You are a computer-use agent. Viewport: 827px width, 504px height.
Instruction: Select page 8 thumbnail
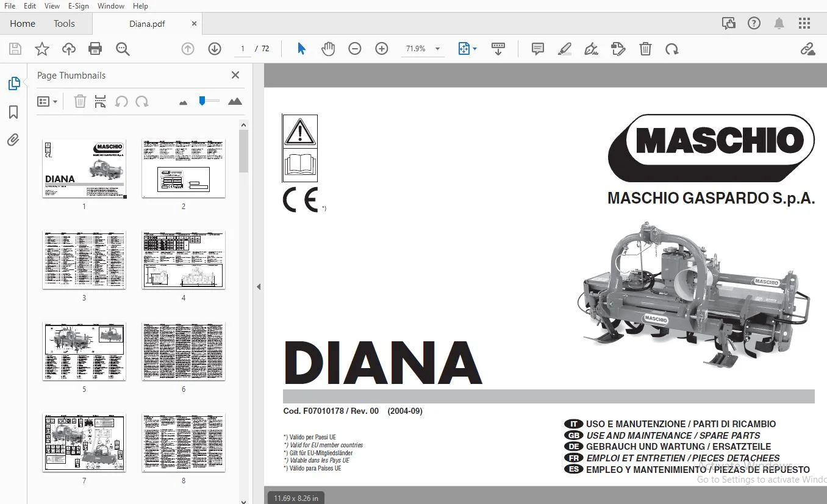[x=184, y=442]
